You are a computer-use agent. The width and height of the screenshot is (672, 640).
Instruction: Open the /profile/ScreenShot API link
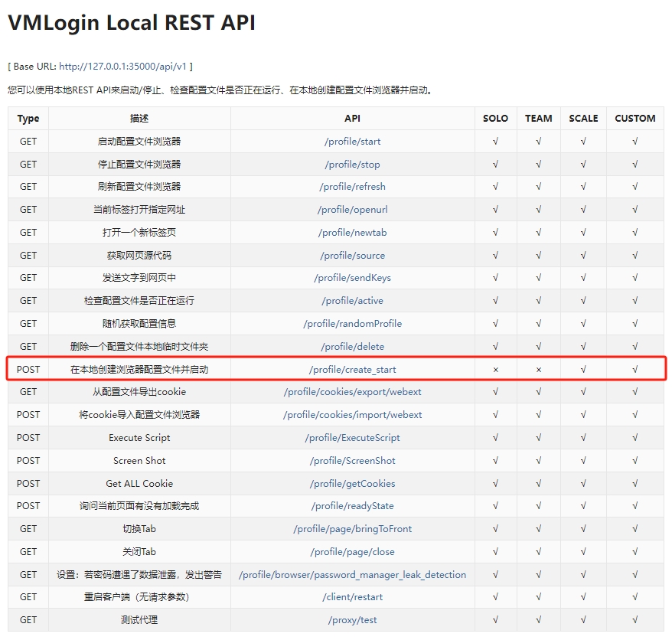click(352, 460)
